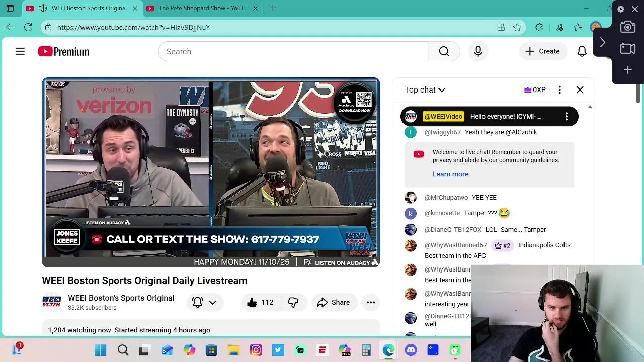Viewport: 644px width, 362px height.
Task: Open Discord from taskbar
Action: (x=411, y=350)
